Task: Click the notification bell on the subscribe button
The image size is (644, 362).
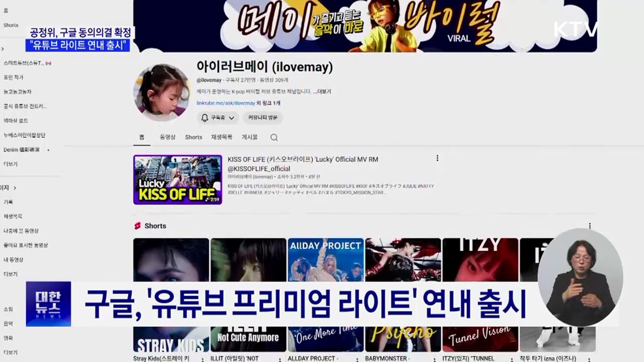Action: [205, 118]
